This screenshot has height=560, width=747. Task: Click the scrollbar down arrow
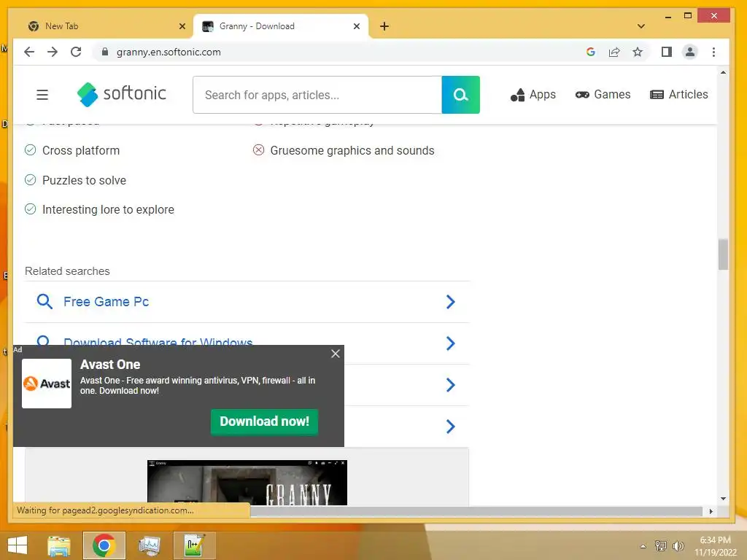(x=723, y=499)
